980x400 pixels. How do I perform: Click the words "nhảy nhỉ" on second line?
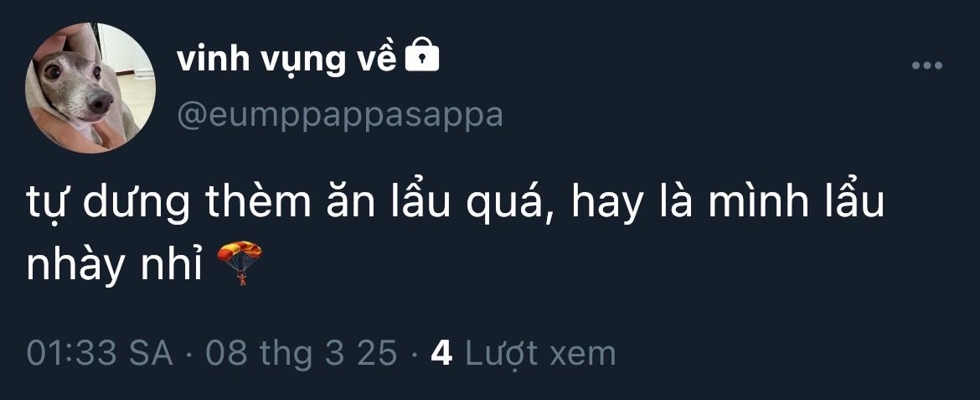click(115, 266)
